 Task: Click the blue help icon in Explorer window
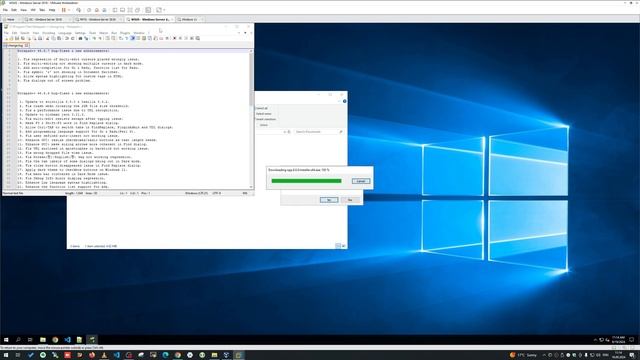344,101
